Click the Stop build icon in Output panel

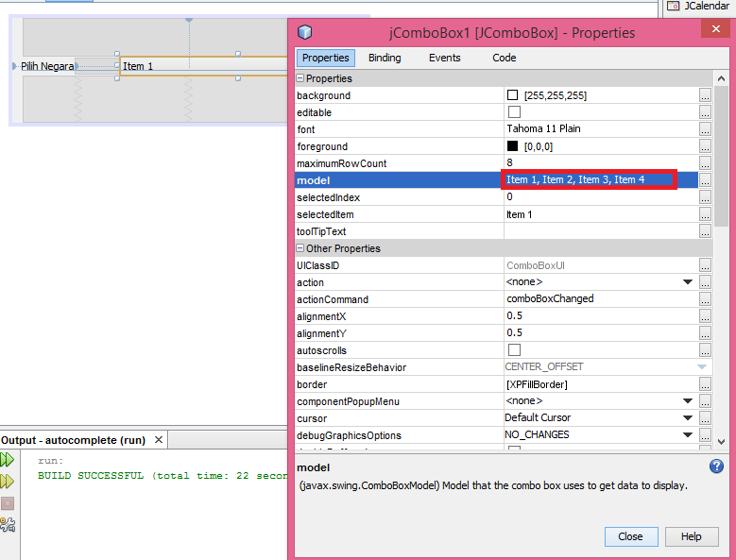tap(7, 503)
